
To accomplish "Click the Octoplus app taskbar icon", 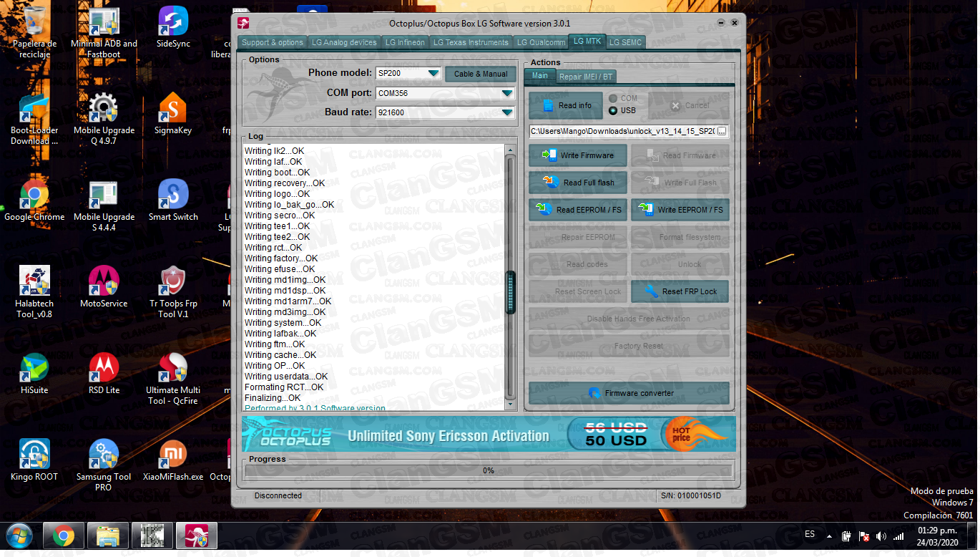I will pyautogui.click(x=197, y=536).
